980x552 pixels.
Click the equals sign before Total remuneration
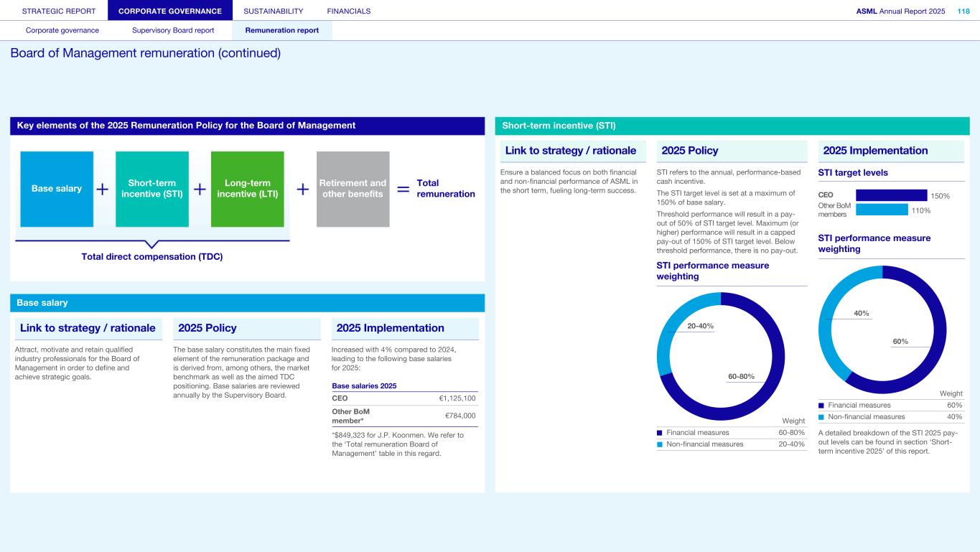403,189
